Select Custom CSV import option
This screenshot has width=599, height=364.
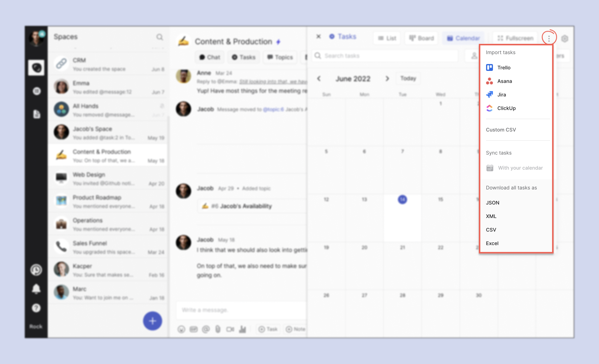[x=501, y=130]
